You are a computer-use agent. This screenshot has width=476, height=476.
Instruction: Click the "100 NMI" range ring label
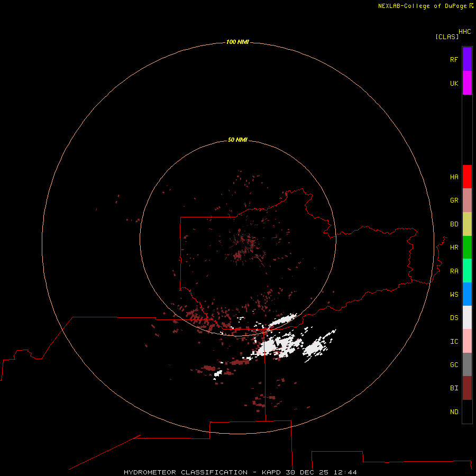tap(237, 42)
